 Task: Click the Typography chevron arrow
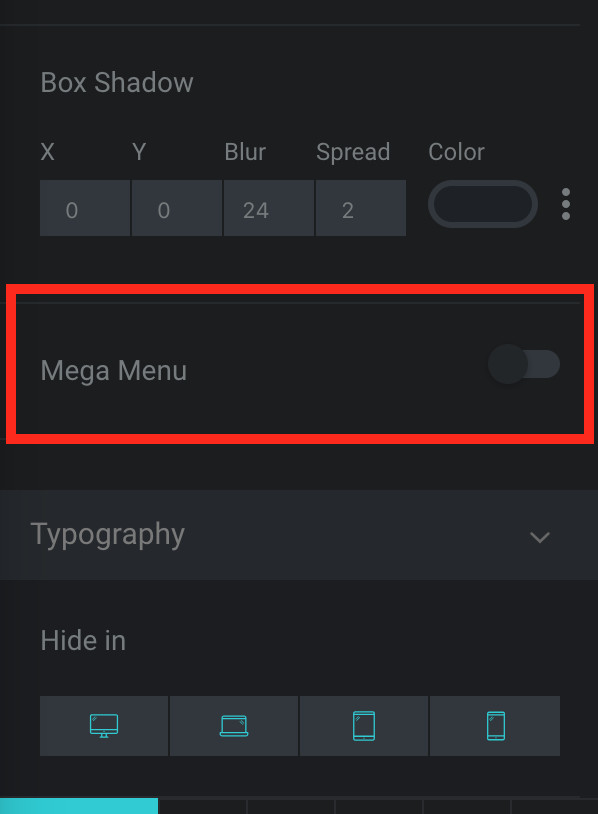(x=539, y=537)
